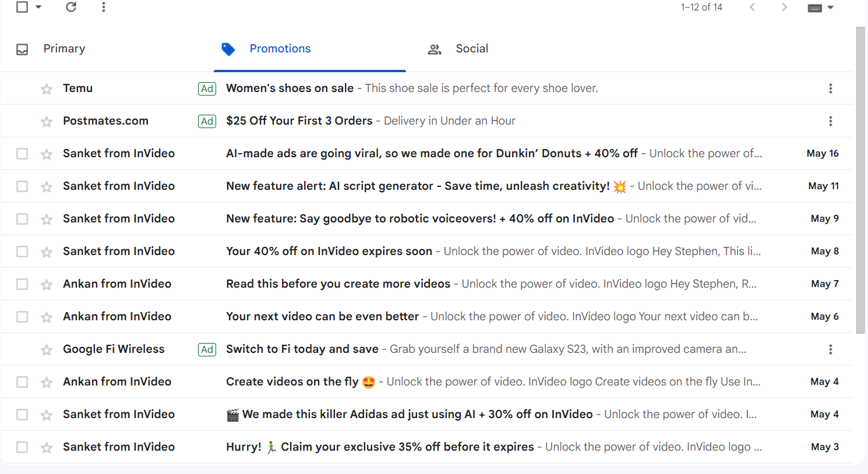Click the Social people icon
The height and width of the screenshot is (474, 868).
click(x=435, y=49)
